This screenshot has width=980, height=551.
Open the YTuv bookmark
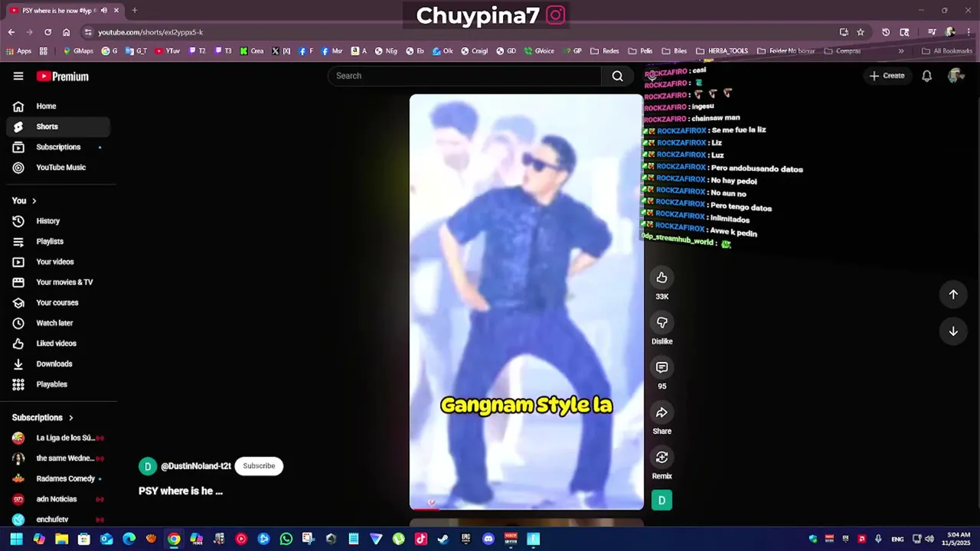pos(168,51)
